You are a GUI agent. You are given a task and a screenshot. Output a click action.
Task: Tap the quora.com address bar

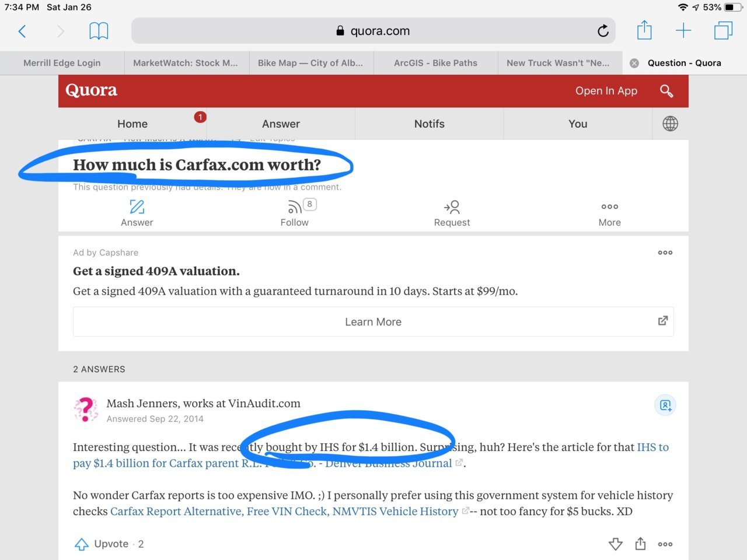click(x=373, y=31)
